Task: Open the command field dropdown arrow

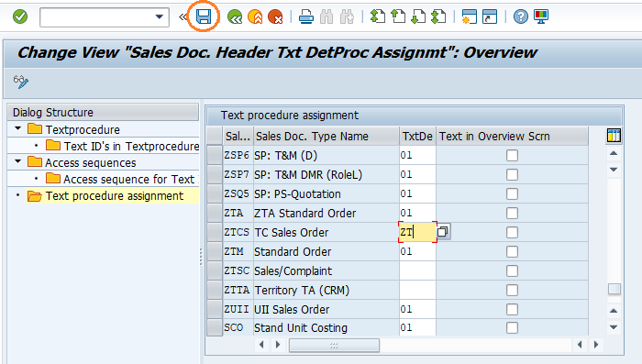Action: point(160,17)
